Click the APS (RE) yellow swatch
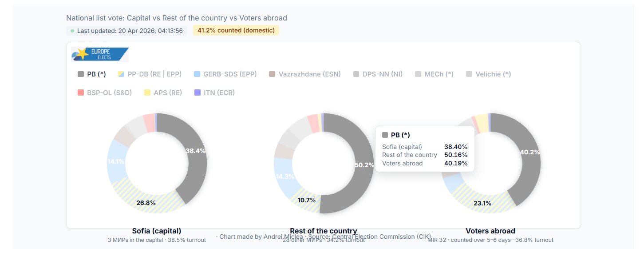Viewport: 644px width, 261px height. pyautogui.click(x=148, y=93)
